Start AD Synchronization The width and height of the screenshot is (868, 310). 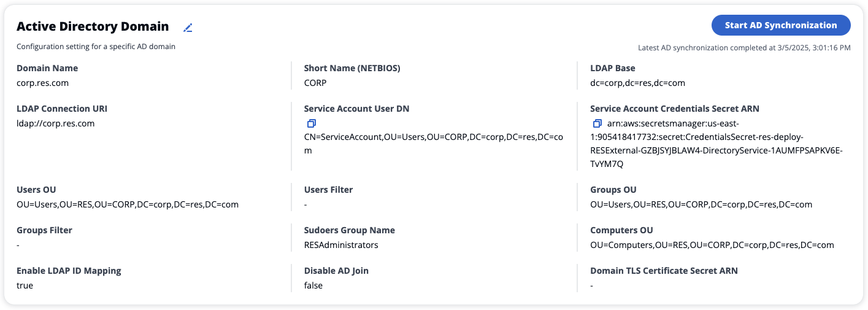tap(780, 25)
